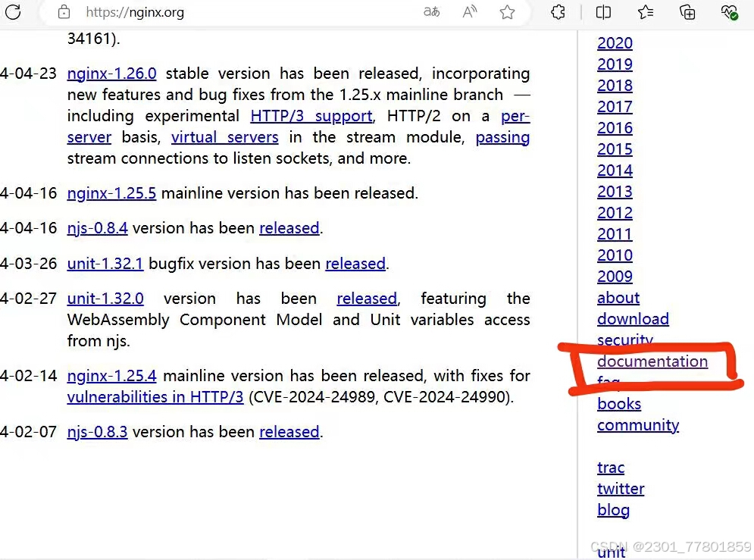Image resolution: width=754 pixels, height=560 pixels.
Task: Follow the virtual servers link
Action: point(224,137)
